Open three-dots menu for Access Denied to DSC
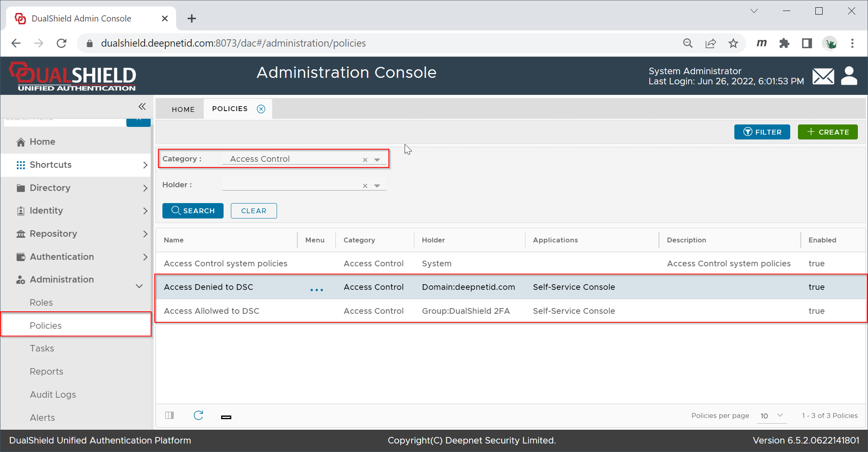Image resolution: width=868 pixels, height=452 pixels. point(316,289)
